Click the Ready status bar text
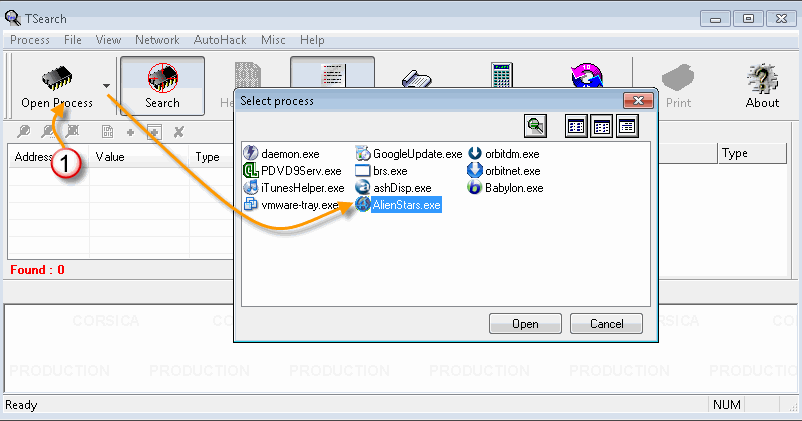The width and height of the screenshot is (802, 421). tap(21, 405)
